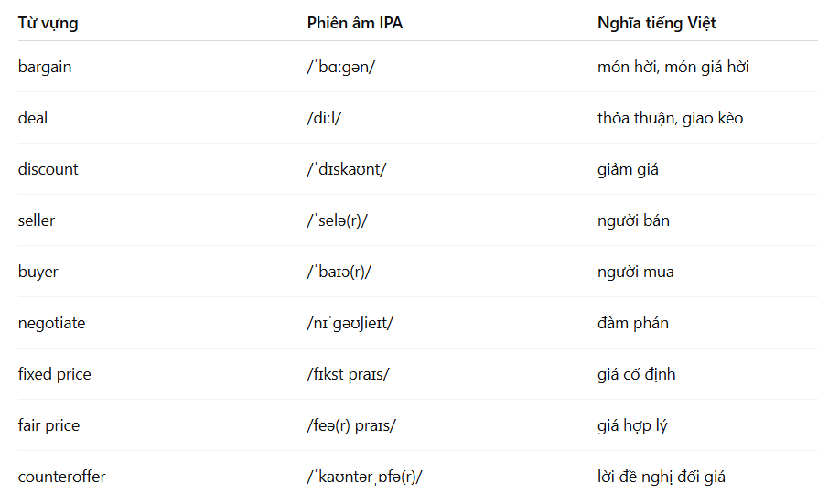Screen dimensions: 818x504
Task: Click the IPA transcription for bargain
Action: 341,67
